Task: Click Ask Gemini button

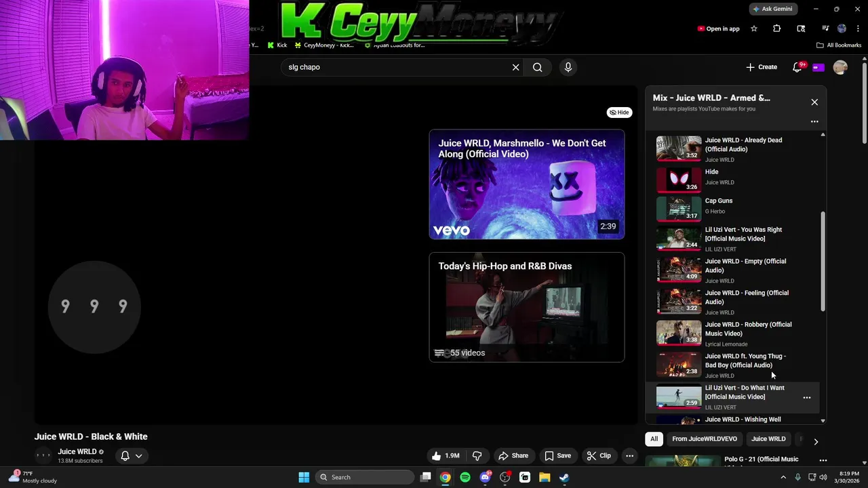Action: tap(772, 9)
